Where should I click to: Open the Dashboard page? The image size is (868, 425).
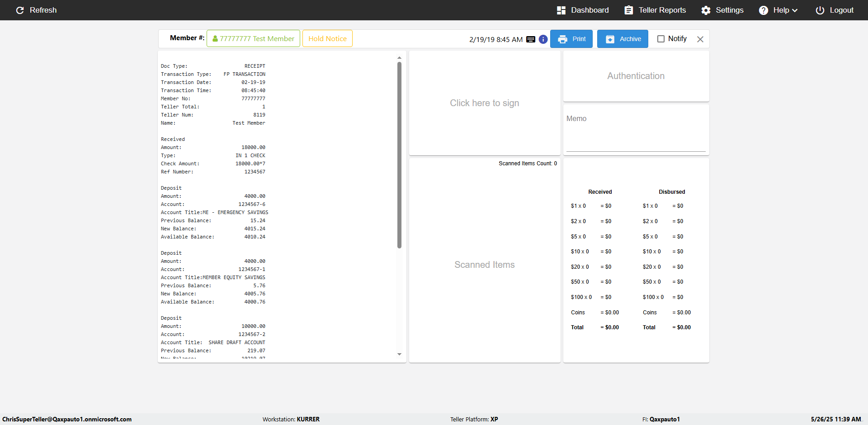click(583, 10)
